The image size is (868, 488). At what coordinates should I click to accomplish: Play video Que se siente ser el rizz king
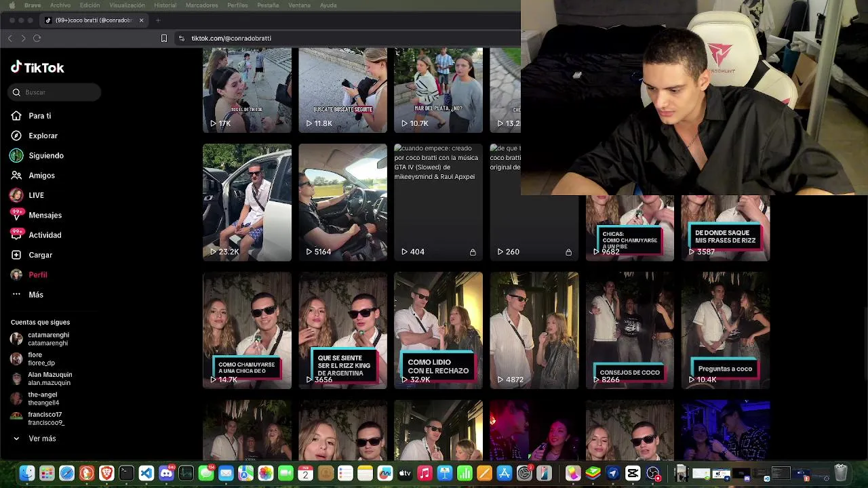[x=342, y=330]
